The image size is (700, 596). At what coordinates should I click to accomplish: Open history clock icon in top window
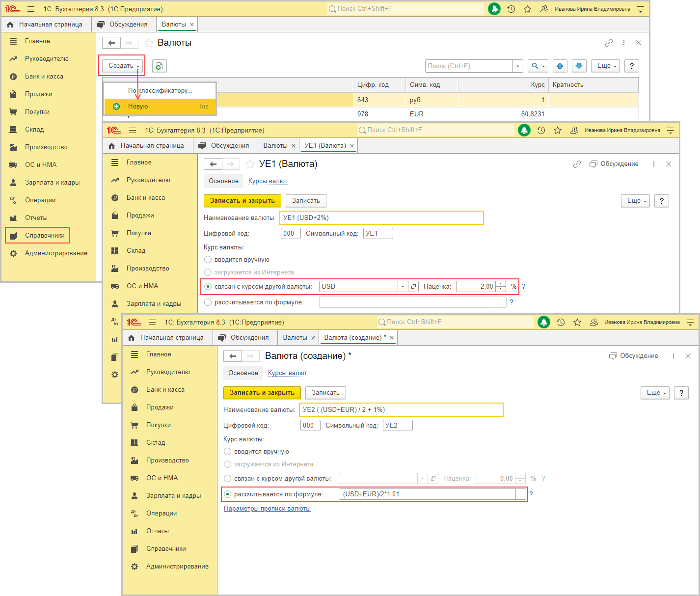point(511,9)
